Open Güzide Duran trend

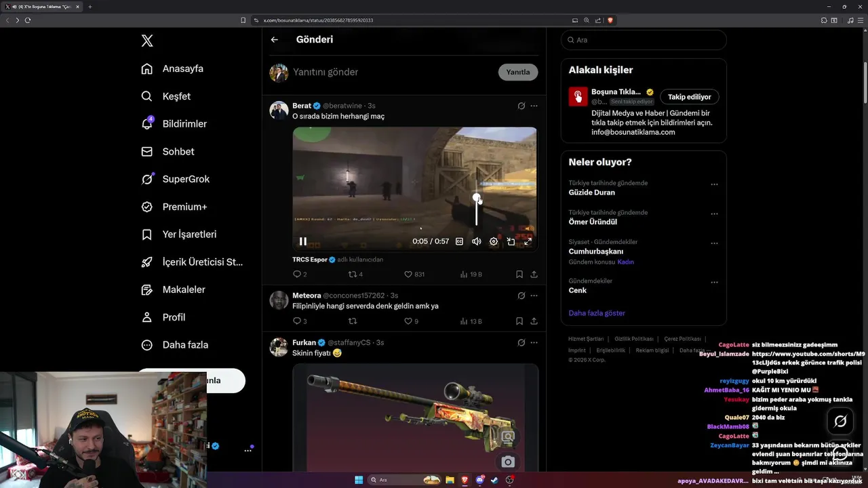pos(591,192)
